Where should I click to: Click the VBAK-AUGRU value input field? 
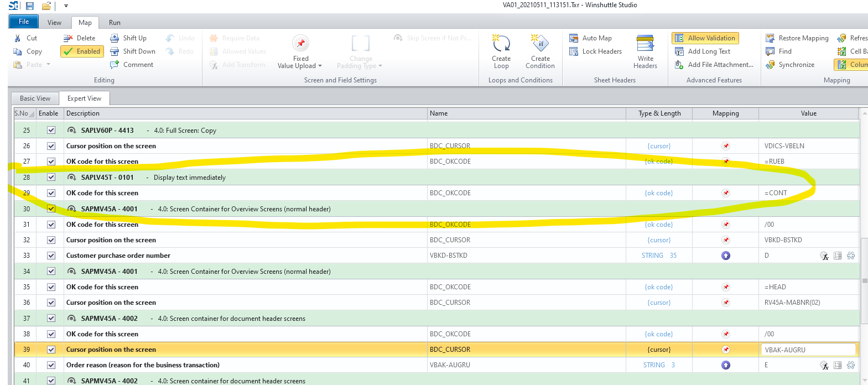[808, 350]
